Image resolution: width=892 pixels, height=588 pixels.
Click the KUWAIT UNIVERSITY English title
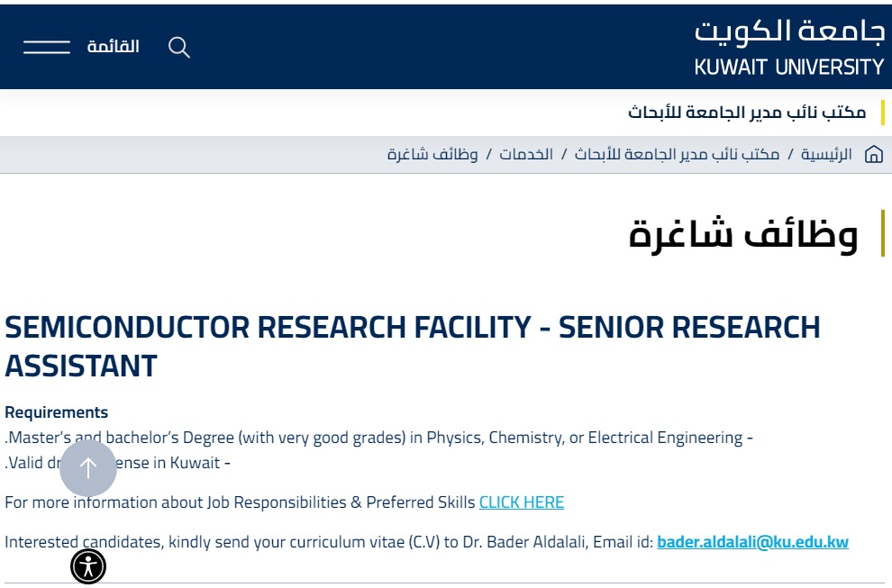(789, 68)
